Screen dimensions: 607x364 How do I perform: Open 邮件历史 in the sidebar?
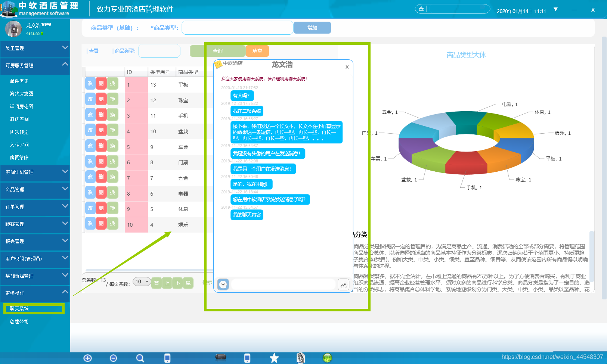pyautogui.click(x=19, y=81)
